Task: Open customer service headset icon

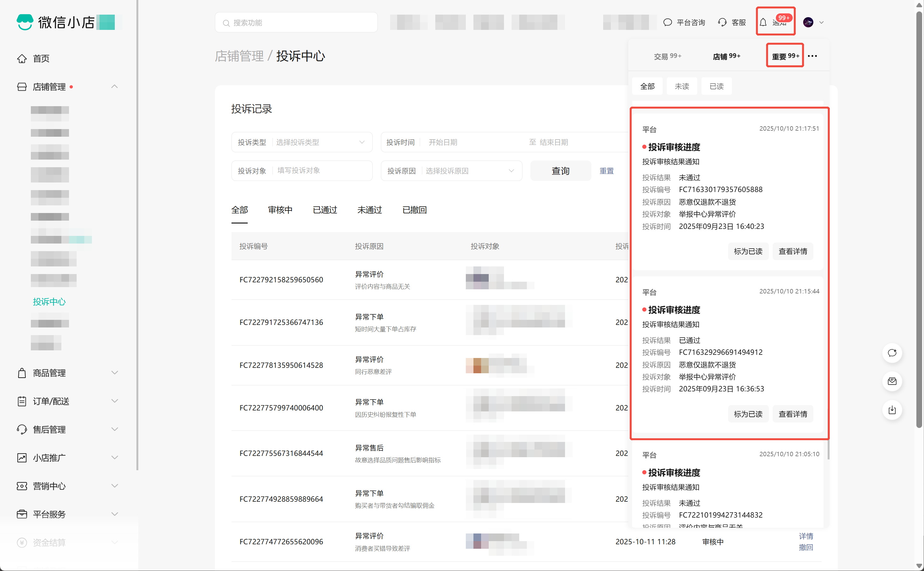Action: (722, 23)
